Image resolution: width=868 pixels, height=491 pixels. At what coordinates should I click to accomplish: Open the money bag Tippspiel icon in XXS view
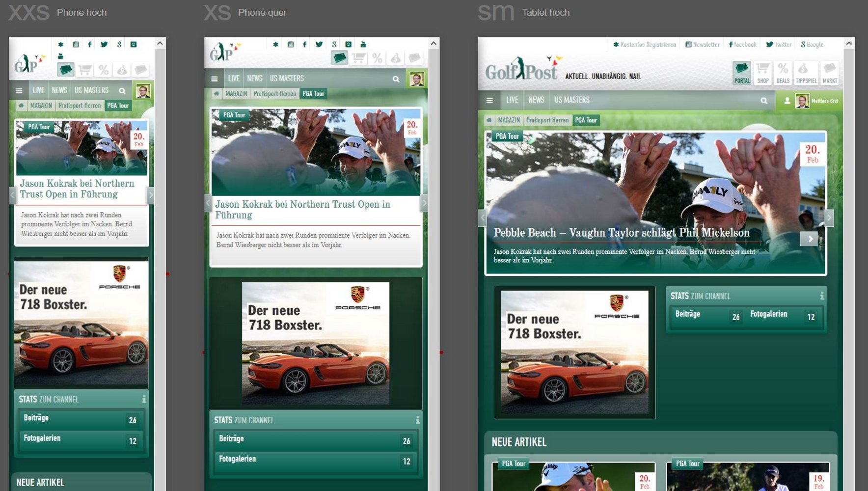[122, 70]
